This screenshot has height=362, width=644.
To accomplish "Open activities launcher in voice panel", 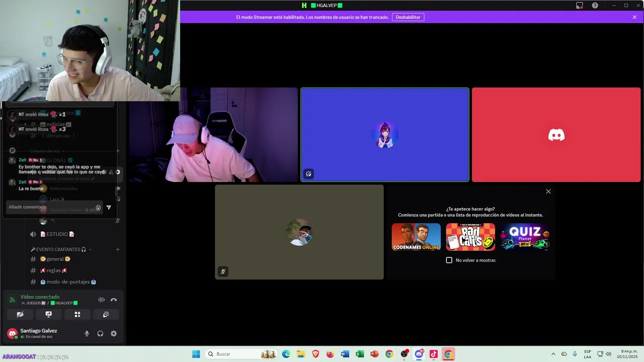I will click(x=77, y=314).
